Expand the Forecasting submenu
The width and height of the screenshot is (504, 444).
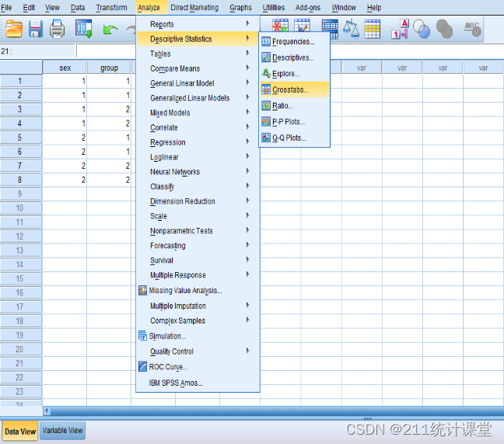(198, 246)
